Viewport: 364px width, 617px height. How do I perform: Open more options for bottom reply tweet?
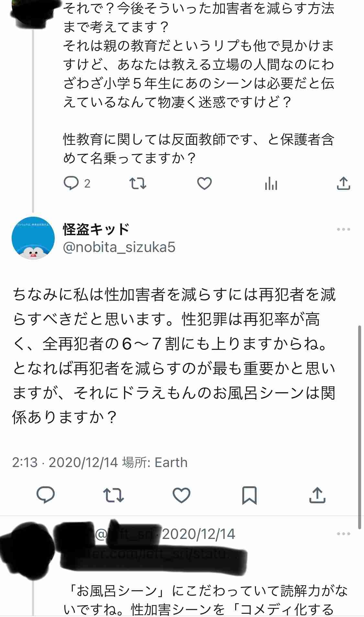[343, 534]
